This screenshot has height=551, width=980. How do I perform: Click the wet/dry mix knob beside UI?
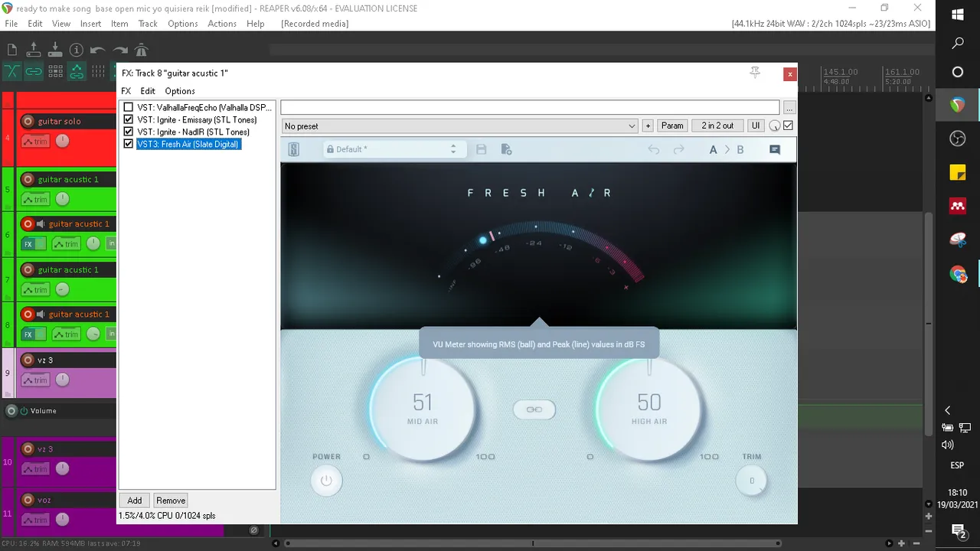click(775, 126)
